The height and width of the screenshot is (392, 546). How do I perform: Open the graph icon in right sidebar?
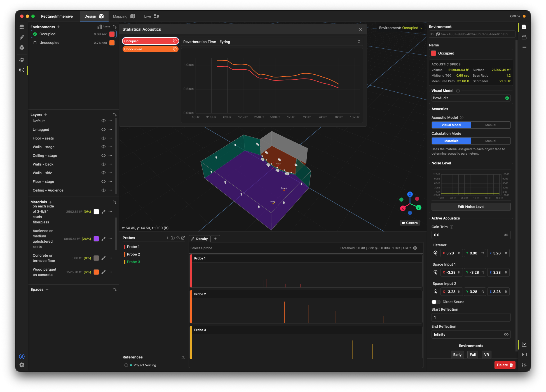(x=524, y=344)
